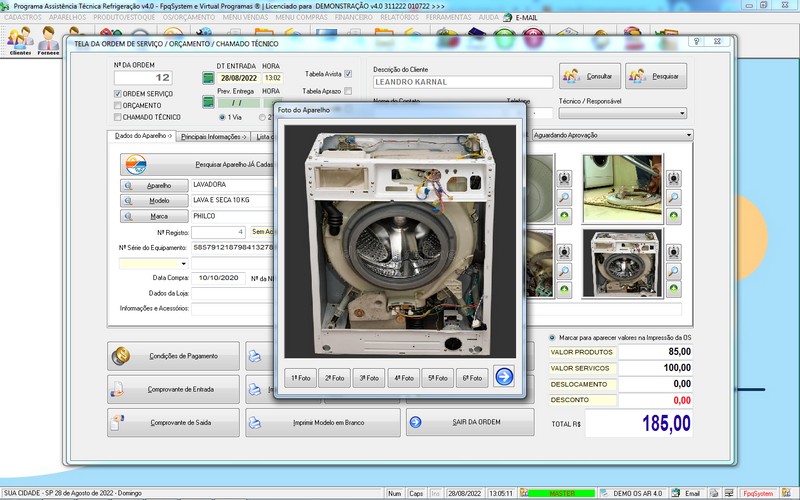Screen dimensions: 800x500
Task: Expand the yellow dropdown under Nº Série
Action: tap(184, 263)
